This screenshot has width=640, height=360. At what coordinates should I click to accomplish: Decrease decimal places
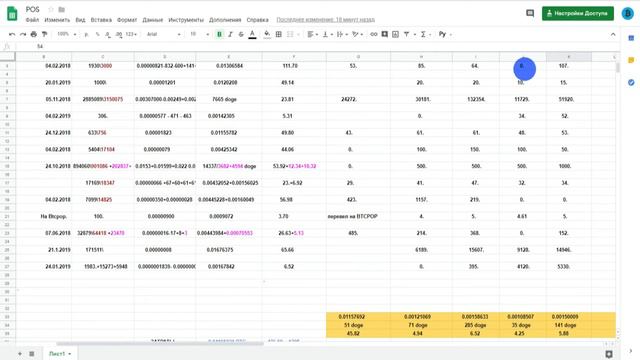(108, 34)
